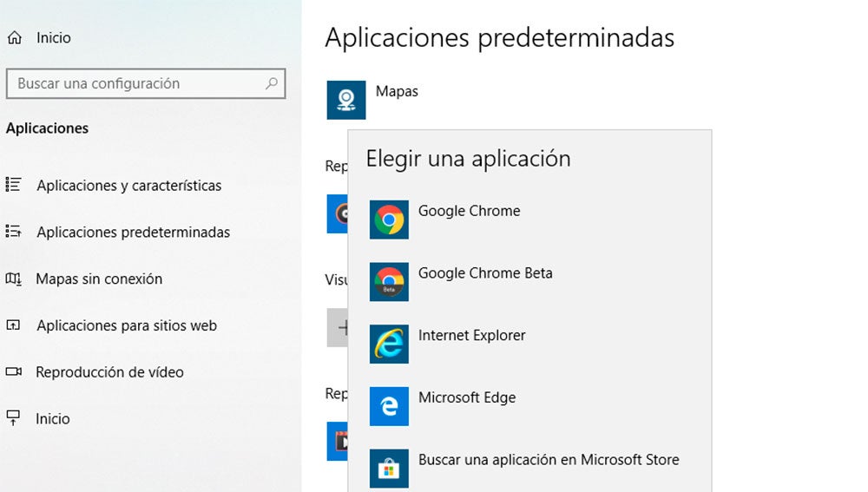Click the Mapas default app label

397,91
